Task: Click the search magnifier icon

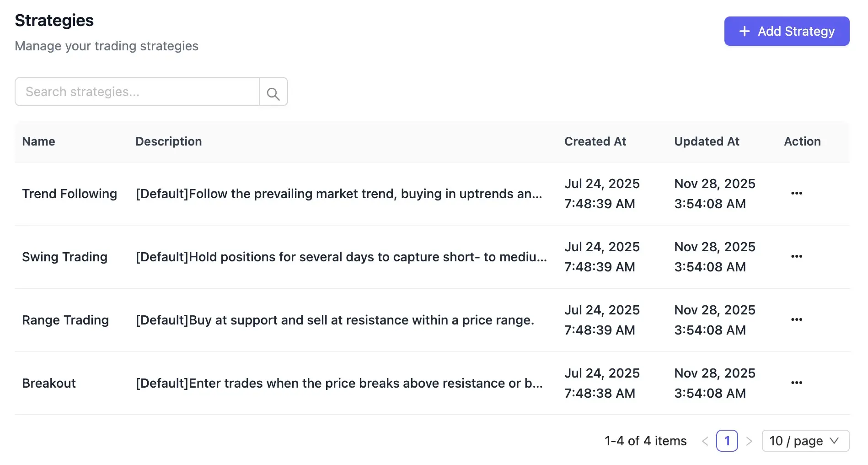Action: click(x=273, y=92)
